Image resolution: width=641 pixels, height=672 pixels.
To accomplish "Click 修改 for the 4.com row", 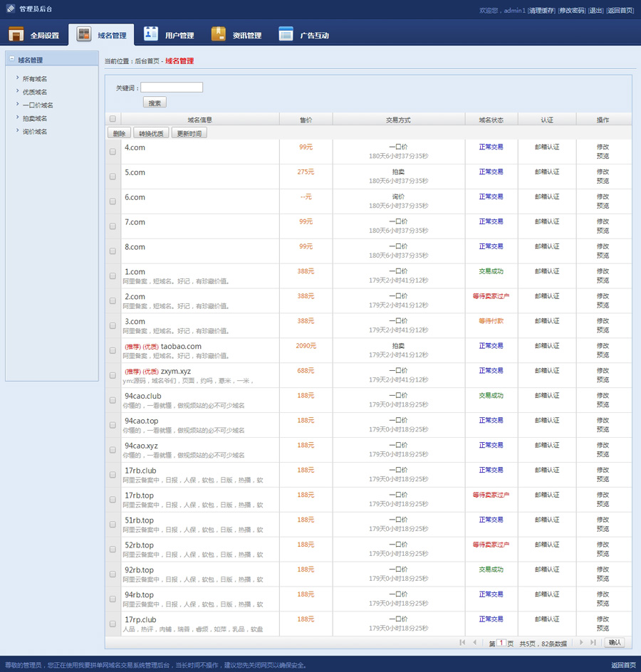I will tap(603, 147).
